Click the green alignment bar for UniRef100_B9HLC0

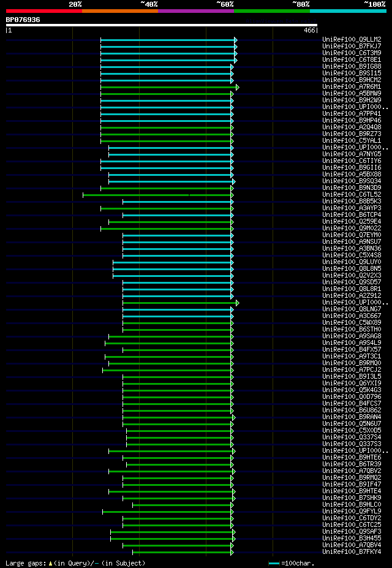[183, 505]
